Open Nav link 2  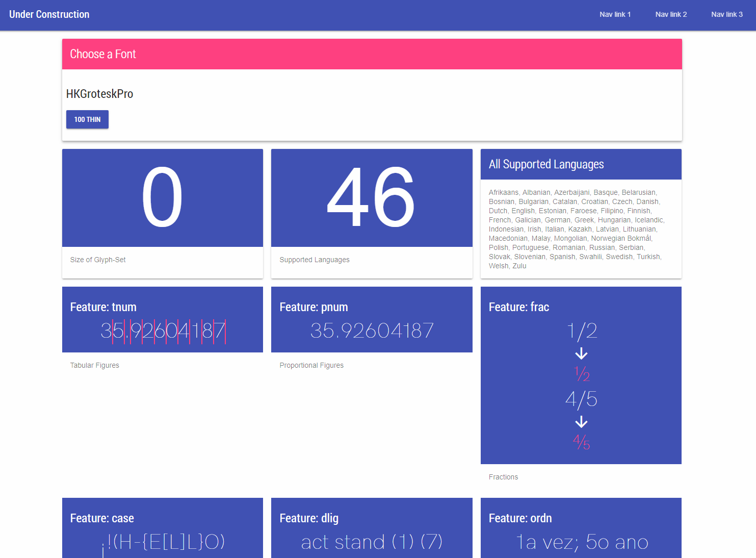[x=671, y=14]
